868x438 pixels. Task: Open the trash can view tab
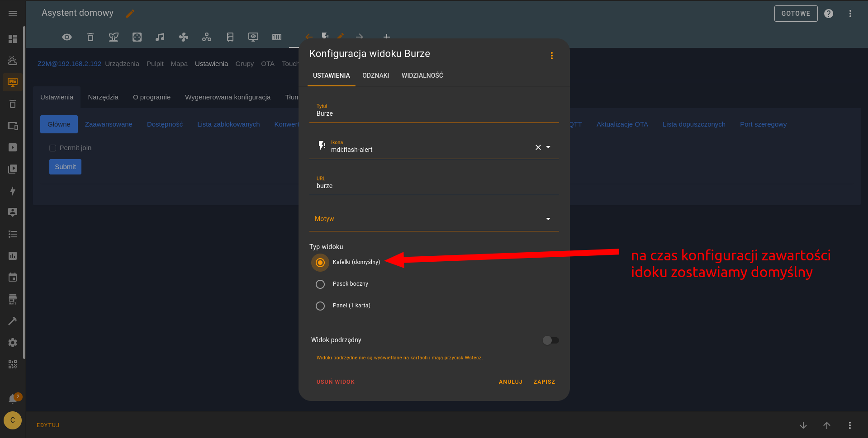(x=90, y=37)
